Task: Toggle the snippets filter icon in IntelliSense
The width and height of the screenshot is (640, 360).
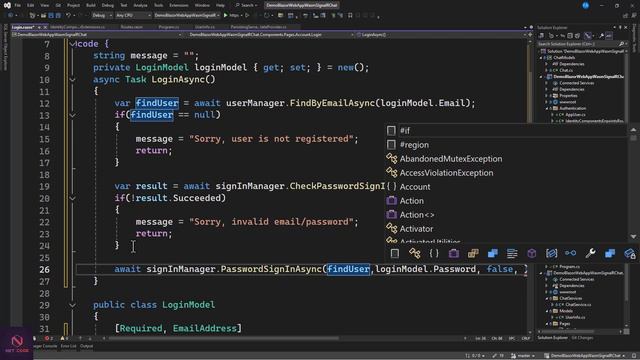Action: (x=395, y=253)
